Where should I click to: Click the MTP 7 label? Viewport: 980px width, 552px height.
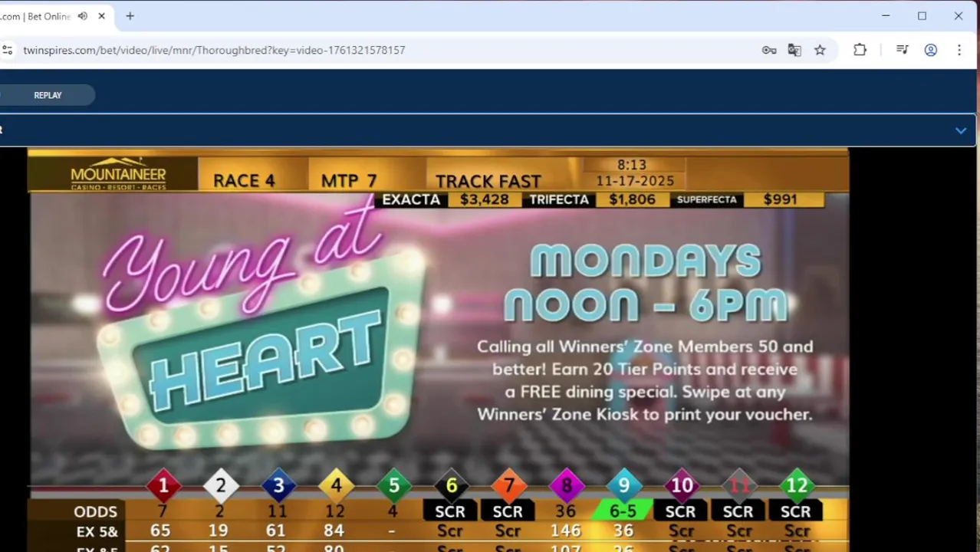coord(349,180)
